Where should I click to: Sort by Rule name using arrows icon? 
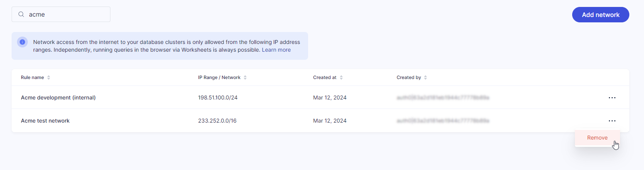pyautogui.click(x=49, y=77)
